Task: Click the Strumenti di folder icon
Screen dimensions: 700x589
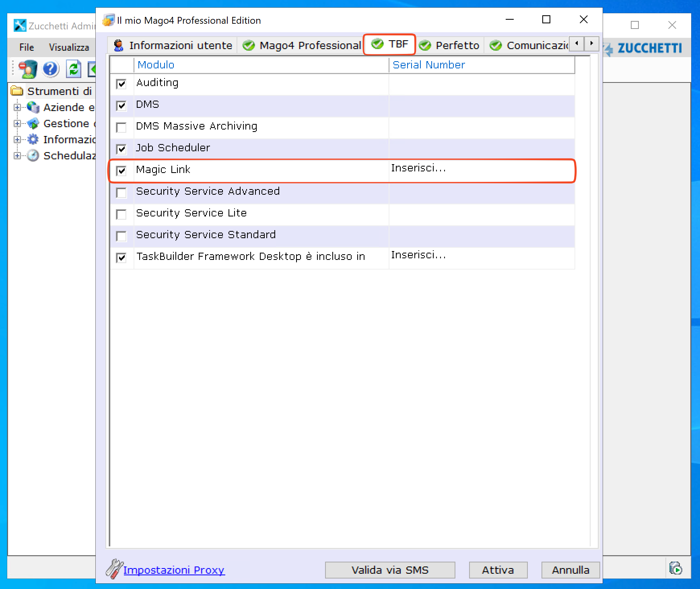Action: [x=17, y=91]
